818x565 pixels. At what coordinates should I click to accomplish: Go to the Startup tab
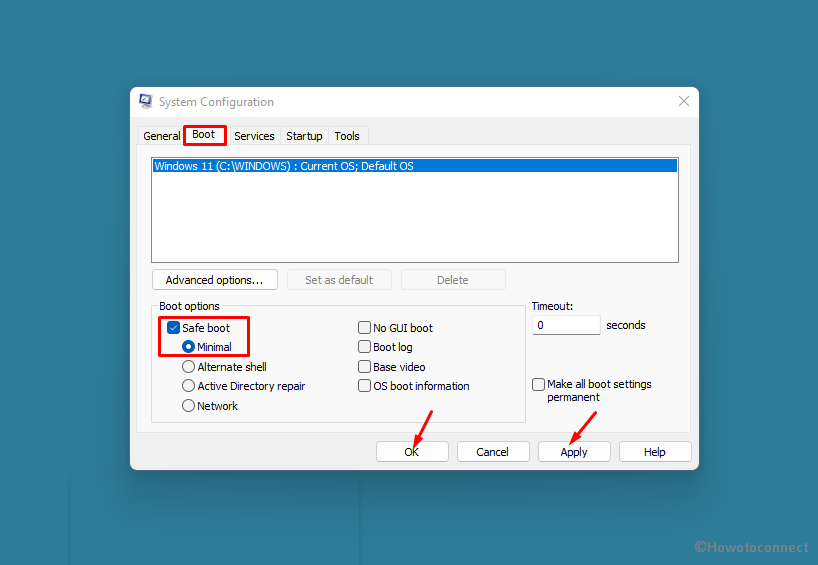(304, 136)
